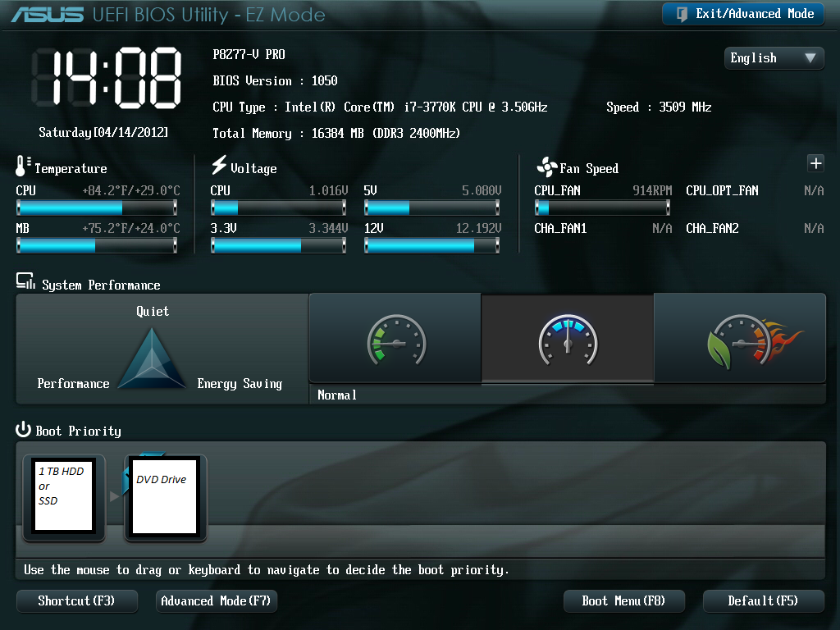Open the English language dropdown

coord(773,58)
